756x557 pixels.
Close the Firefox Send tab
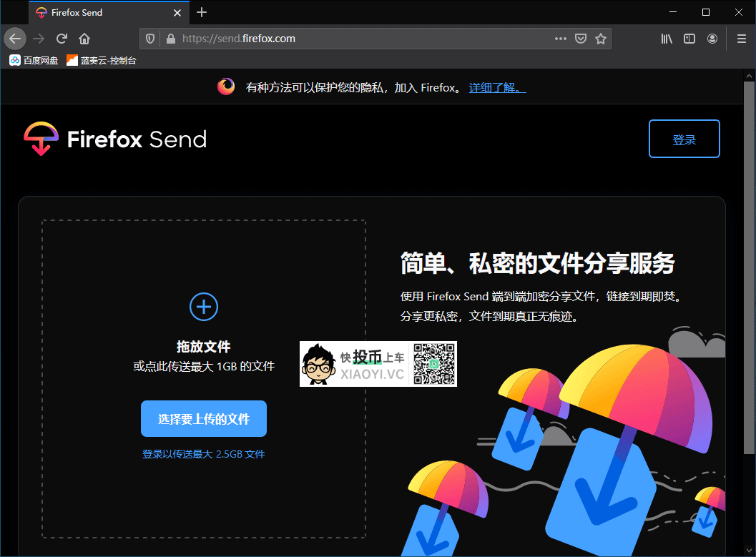pyautogui.click(x=177, y=13)
